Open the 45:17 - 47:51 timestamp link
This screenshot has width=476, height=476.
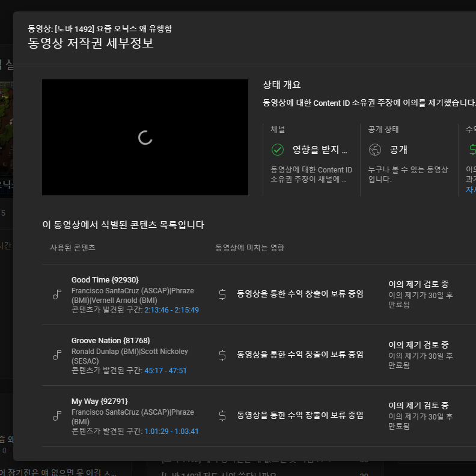165,371
